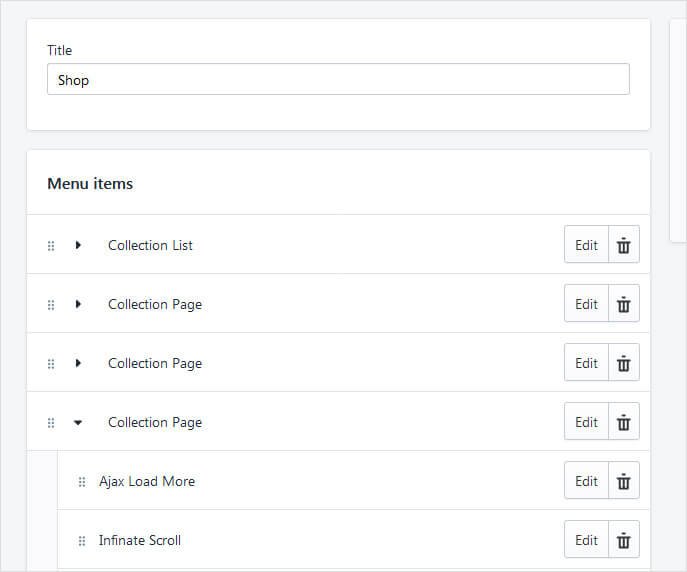Click Edit for Ajax Load More
Viewport: 687px width, 572px height.
tap(586, 481)
